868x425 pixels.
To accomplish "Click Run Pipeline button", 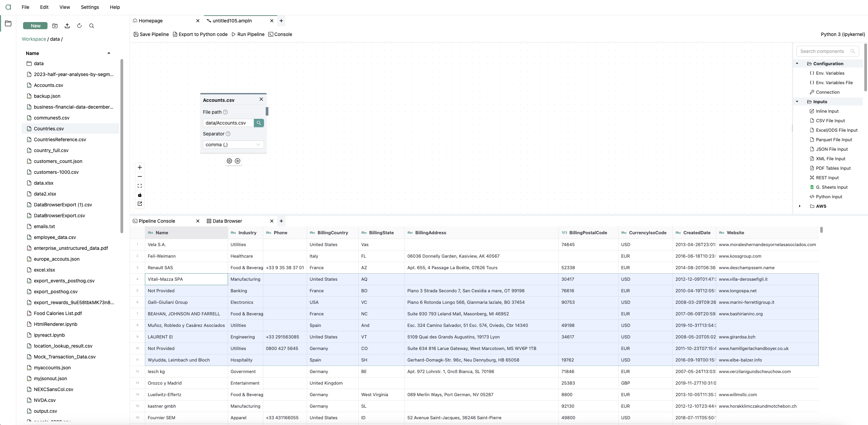I will [x=248, y=34].
